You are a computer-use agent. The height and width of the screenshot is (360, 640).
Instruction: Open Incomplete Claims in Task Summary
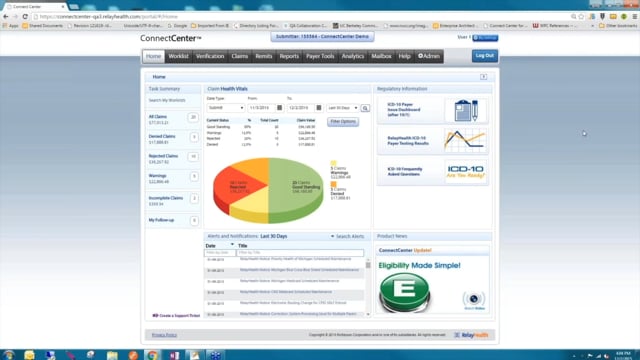point(166,198)
